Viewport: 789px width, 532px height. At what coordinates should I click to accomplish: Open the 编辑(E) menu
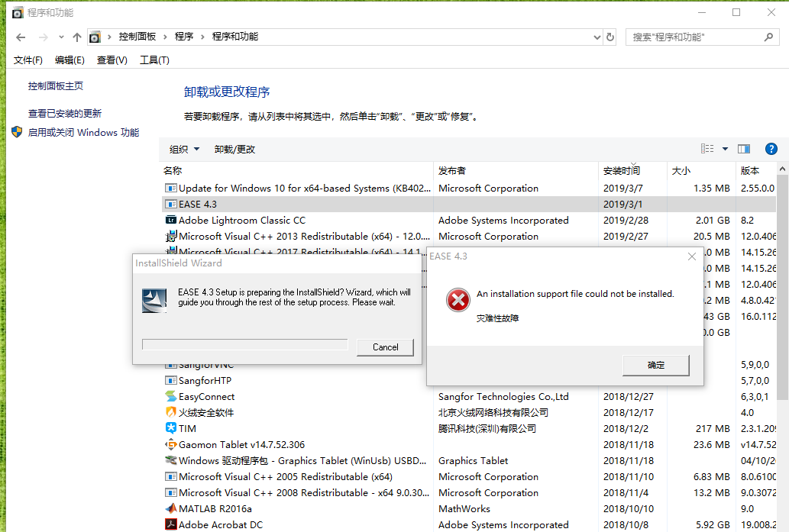coord(70,60)
